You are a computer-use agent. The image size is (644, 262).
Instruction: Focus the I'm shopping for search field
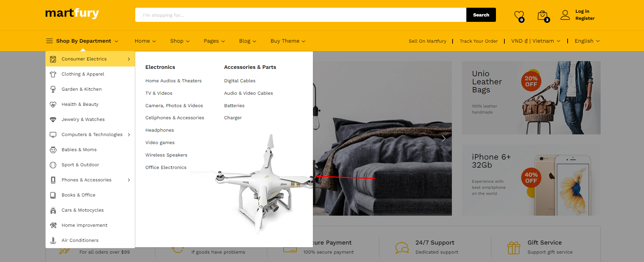[x=301, y=15]
